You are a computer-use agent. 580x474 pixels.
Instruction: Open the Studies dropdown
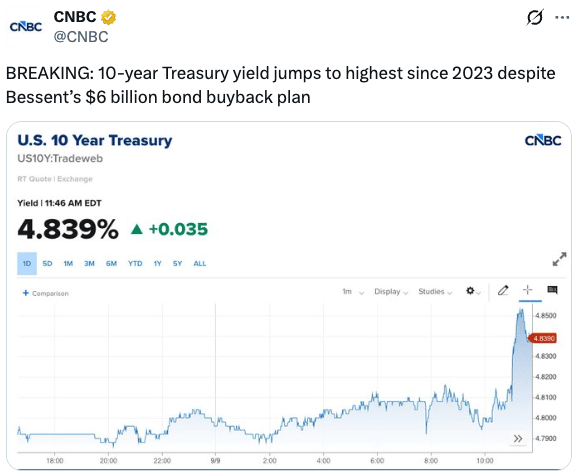click(435, 292)
